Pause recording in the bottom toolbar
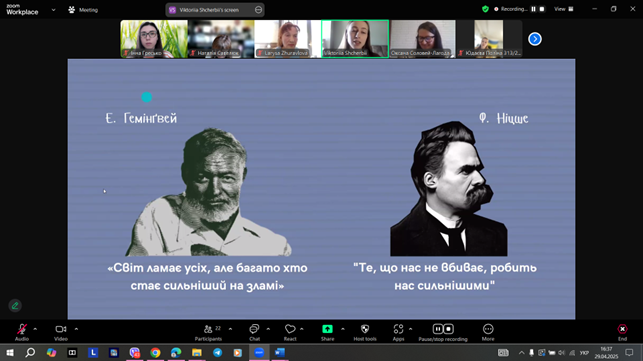This screenshot has height=361, width=643. click(x=438, y=329)
